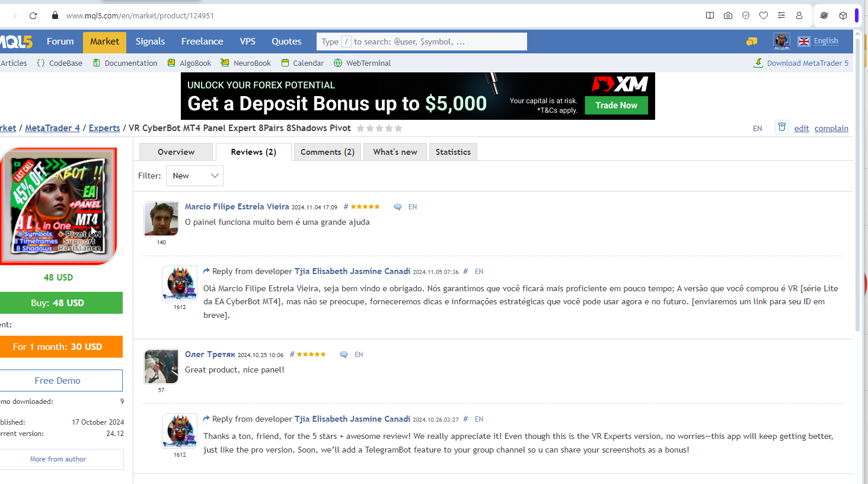Open Олег Третяк's profile link

pyautogui.click(x=210, y=354)
